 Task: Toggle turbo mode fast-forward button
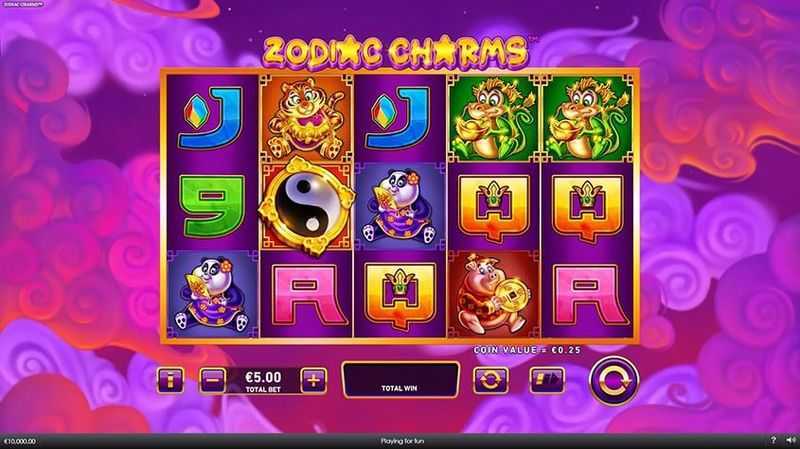547,380
